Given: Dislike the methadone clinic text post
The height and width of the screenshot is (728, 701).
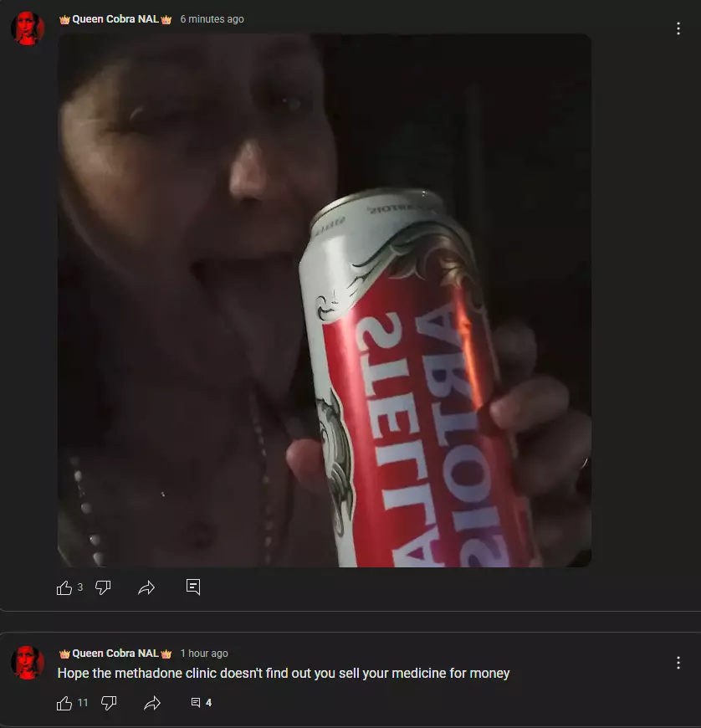Looking at the screenshot, I should pos(109,704).
